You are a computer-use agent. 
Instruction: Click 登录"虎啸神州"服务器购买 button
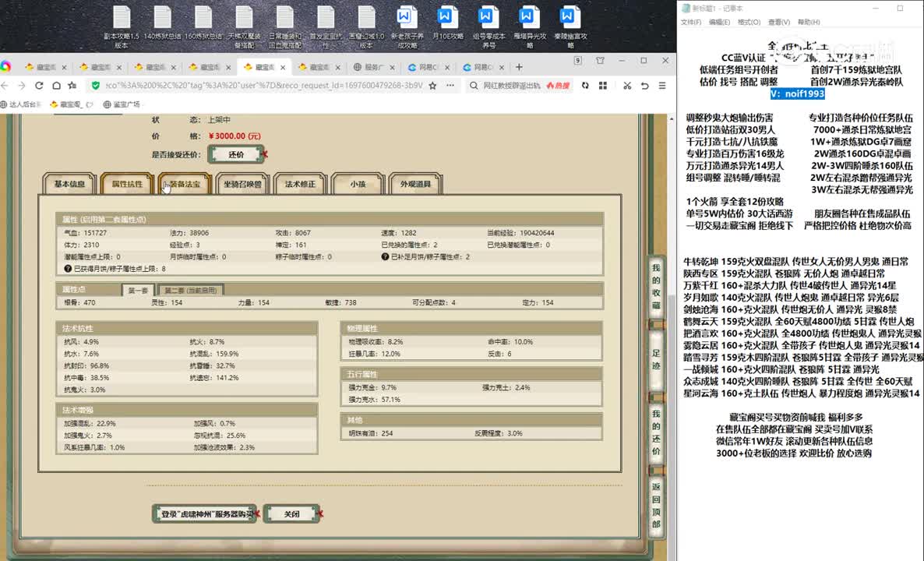[x=206, y=513]
